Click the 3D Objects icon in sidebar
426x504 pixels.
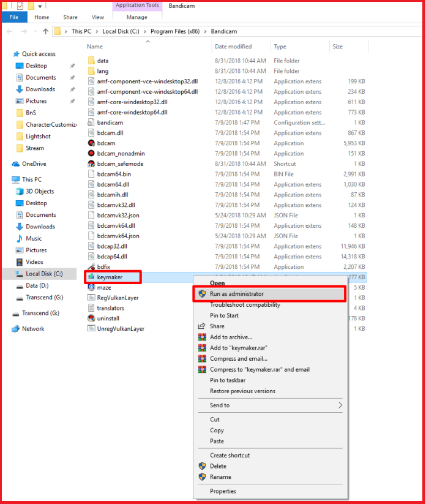(20, 191)
